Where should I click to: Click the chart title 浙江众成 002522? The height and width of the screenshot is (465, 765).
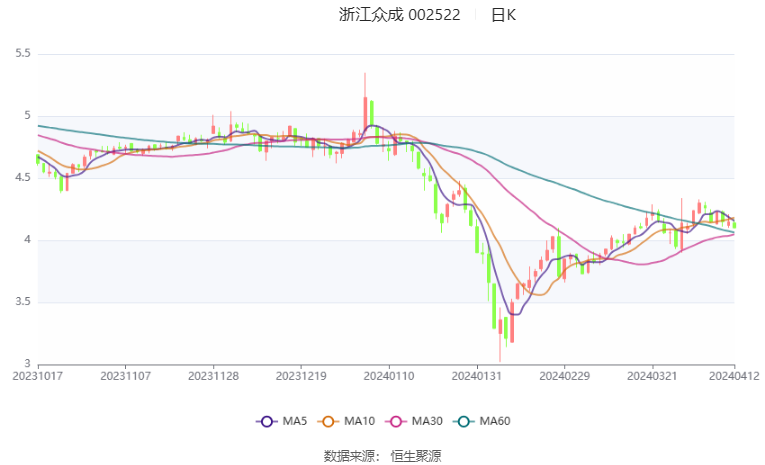click(400, 15)
